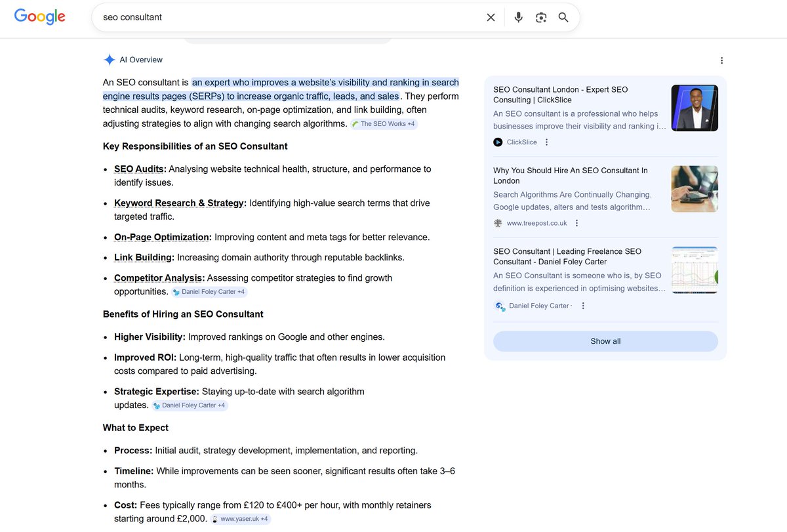Click ClickSlice thumbnail of man in suit
Viewport: 787px width, 532px height.
(695, 108)
